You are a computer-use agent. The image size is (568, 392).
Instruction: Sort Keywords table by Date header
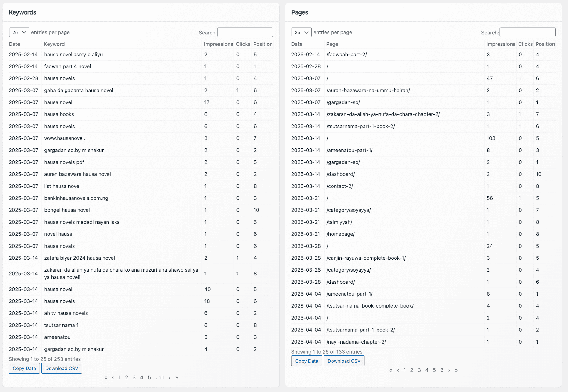click(x=15, y=44)
